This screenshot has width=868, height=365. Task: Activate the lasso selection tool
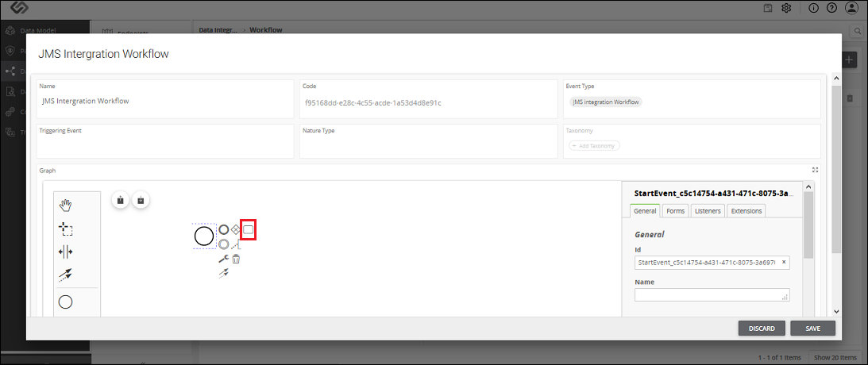tap(65, 229)
